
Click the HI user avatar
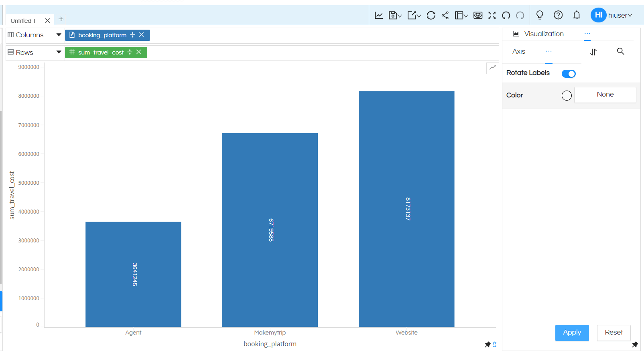598,15
